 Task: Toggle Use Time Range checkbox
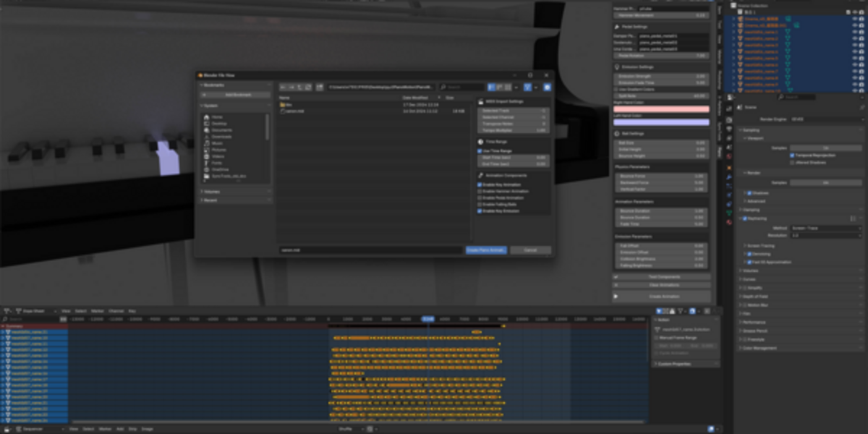[x=480, y=150]
